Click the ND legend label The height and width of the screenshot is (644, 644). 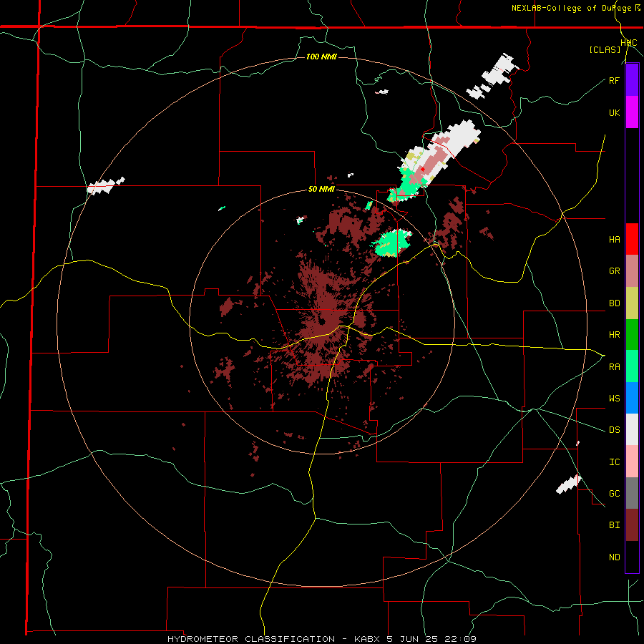click(614, 557)
